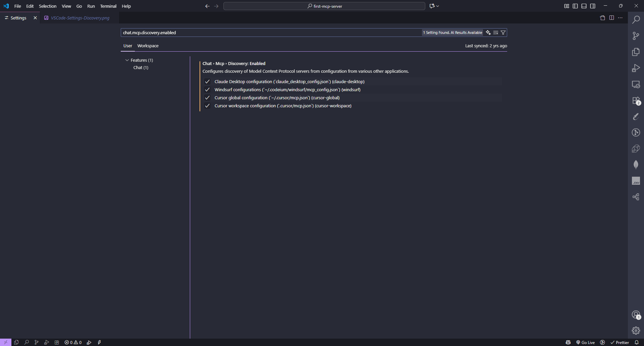Open the Run menu
Viewport: 644px width, 346px height.
pyautogui.click(x=91, y=6)
